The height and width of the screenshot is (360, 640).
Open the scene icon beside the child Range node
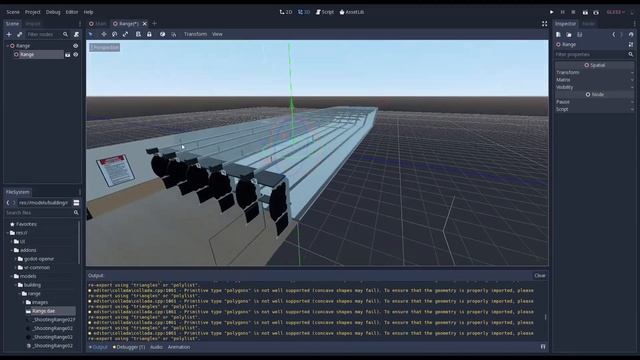pos(68,54)
